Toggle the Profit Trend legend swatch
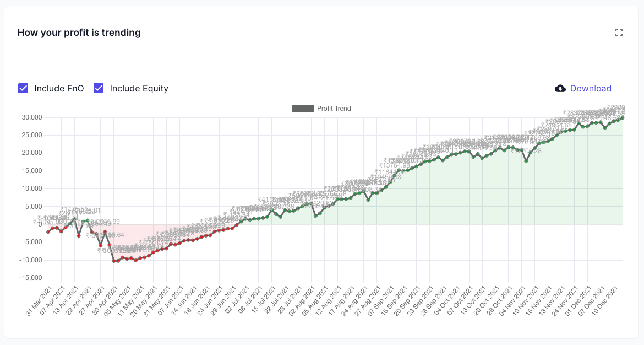 [x=303, y=109]
